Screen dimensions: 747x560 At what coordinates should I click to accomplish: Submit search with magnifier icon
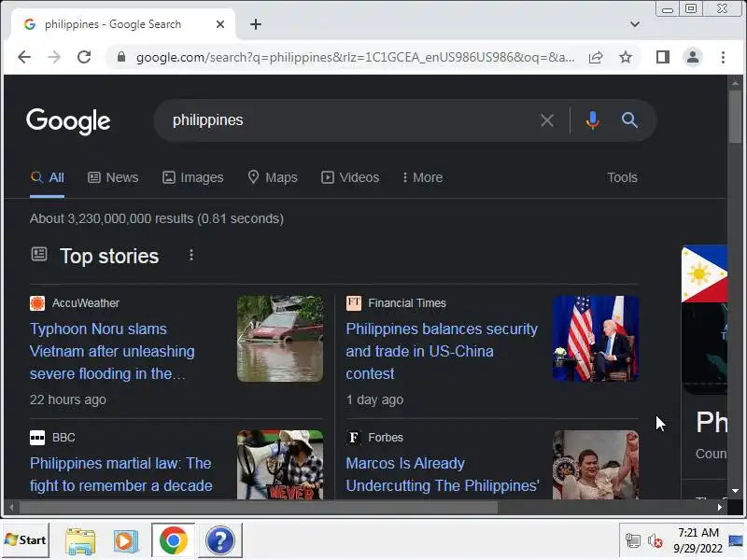coord(629,120)
